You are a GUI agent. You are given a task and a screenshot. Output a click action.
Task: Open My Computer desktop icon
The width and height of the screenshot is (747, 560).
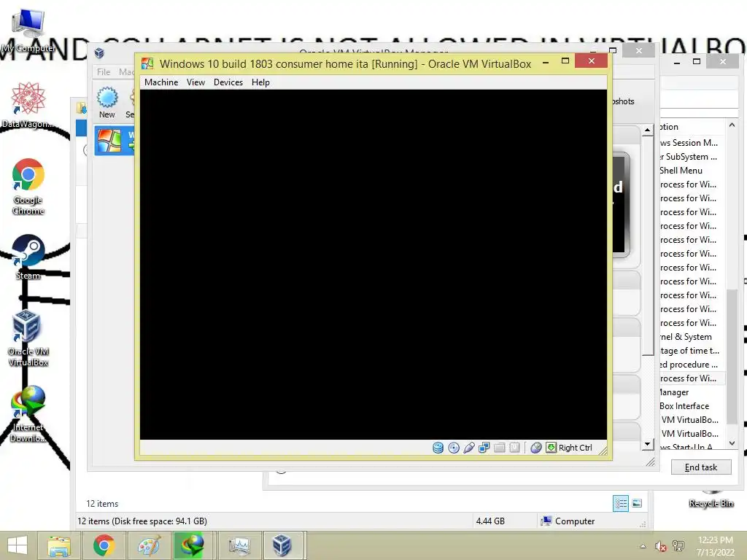[28, 31]
